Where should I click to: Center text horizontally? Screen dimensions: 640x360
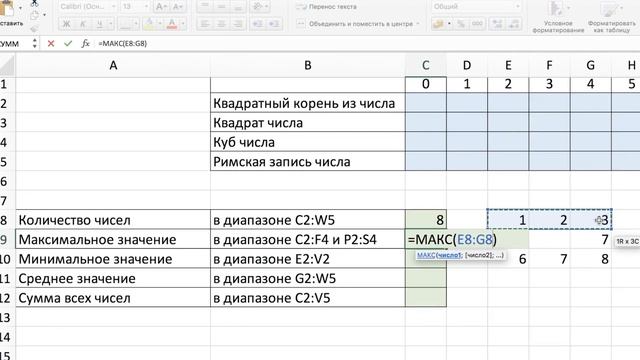[x=221, y=24]
